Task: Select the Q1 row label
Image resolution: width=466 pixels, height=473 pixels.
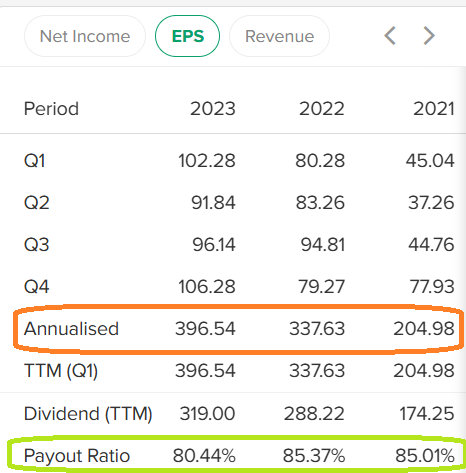Action: [x=34, y=161]
